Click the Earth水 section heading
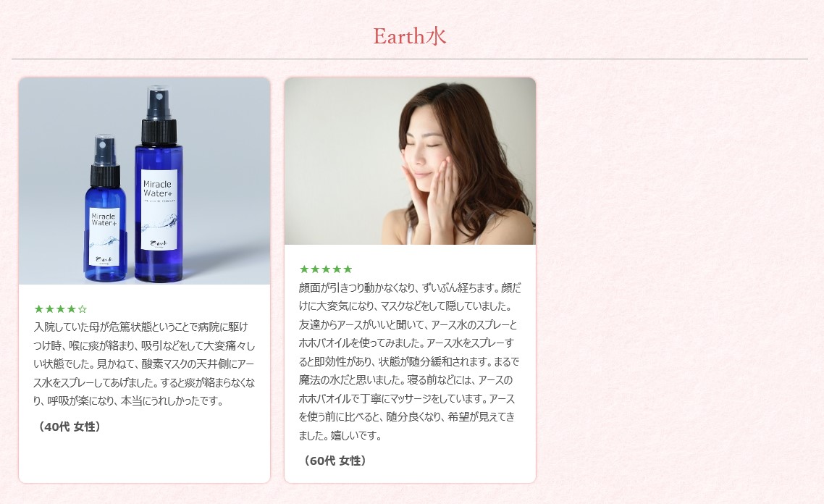The image size is (824, 504). coord(409,36)
